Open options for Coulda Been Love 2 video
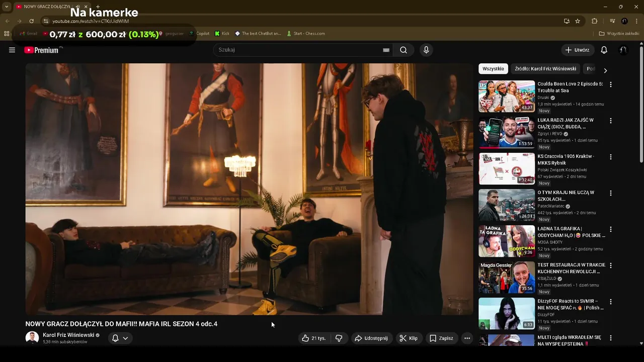 coord(611,84)
